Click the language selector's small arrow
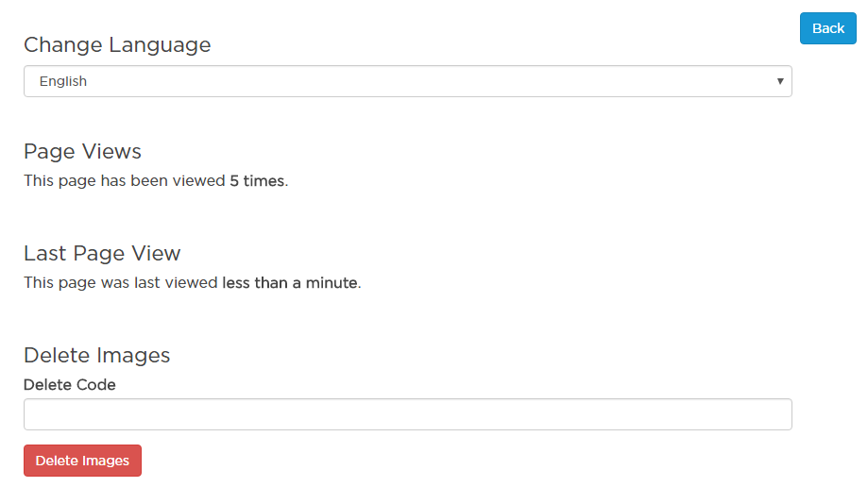 (780, 81)
